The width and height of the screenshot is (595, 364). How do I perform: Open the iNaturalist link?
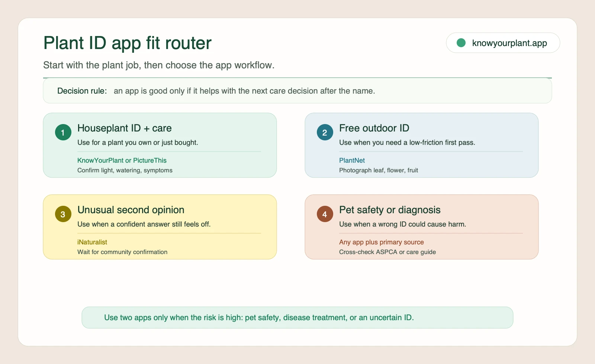click(x=92, y=242)
